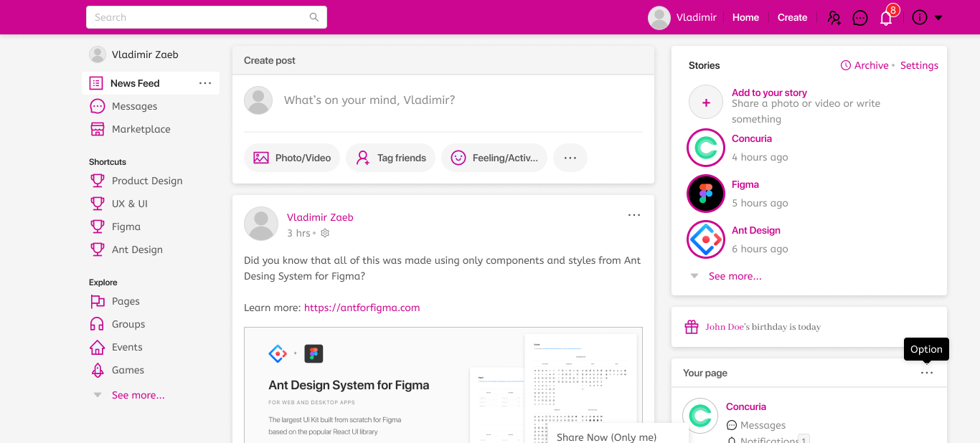This screenshot has width=980, height=443.
Task: Open the messenger chat bubble in header
Action: 860,18
